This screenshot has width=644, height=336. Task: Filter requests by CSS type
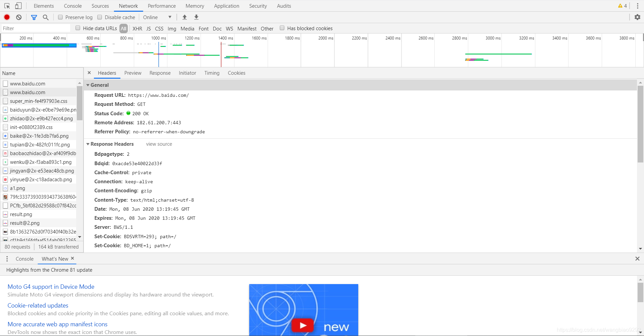[159, 28]
